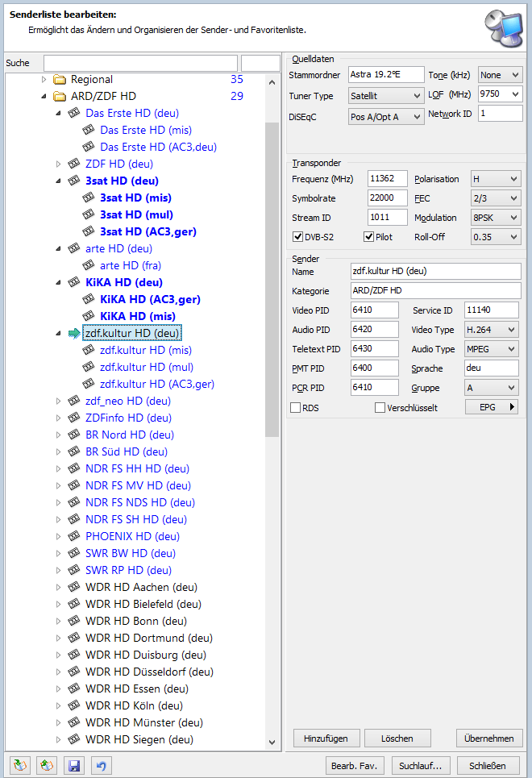Click the blue undo arrow icon
This screenshot has width=532, height=778.
[102, 765]
